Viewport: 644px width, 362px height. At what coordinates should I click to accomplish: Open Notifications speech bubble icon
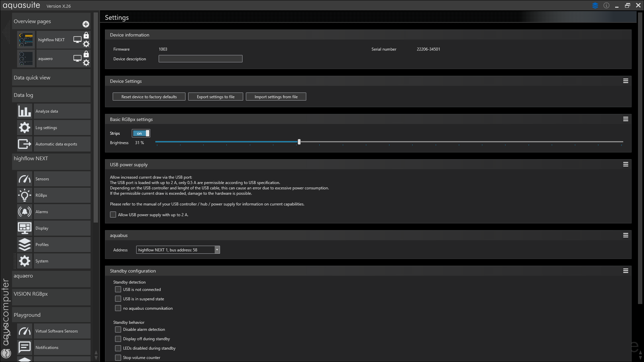[x=24, y=348]
